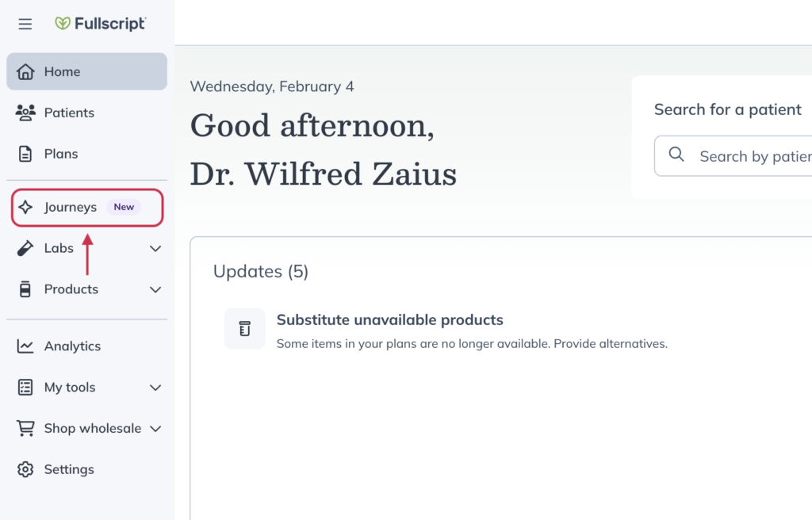Click the Updates (5) heading
The height and width of the screenshot is (520, 812).
[x=261, y=271]
